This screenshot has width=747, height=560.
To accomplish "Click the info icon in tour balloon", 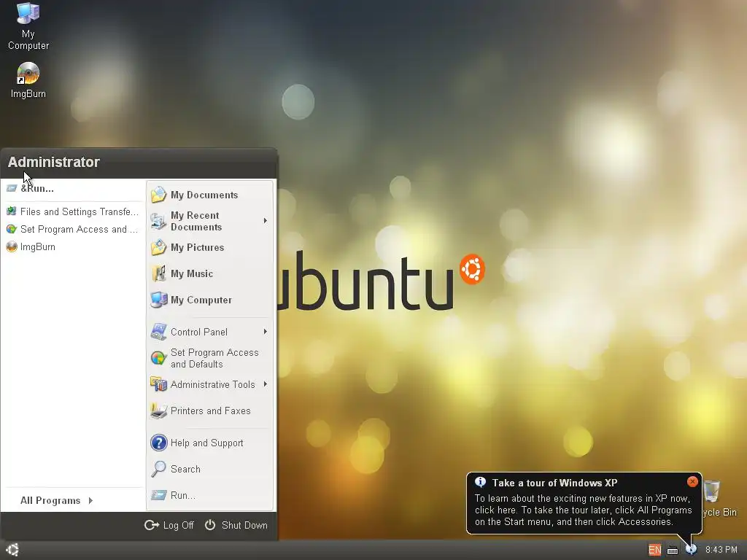I will click(x=480, y=482).
